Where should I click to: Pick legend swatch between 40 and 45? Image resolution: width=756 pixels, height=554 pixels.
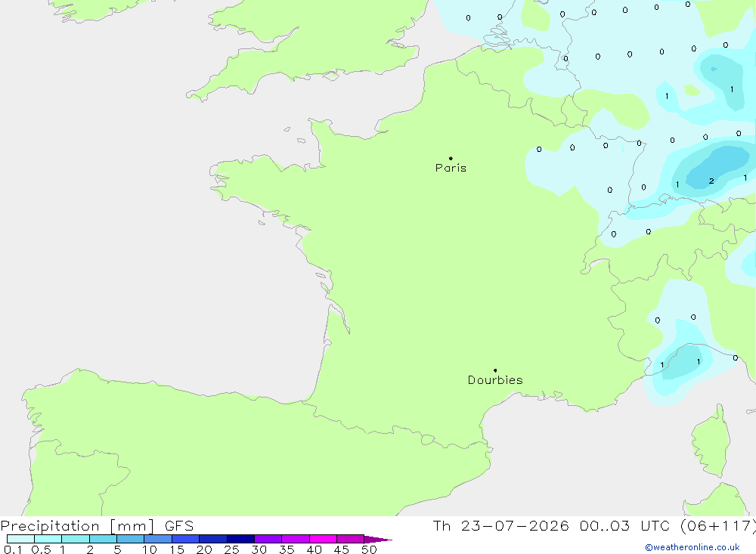[x=323, y=539]
